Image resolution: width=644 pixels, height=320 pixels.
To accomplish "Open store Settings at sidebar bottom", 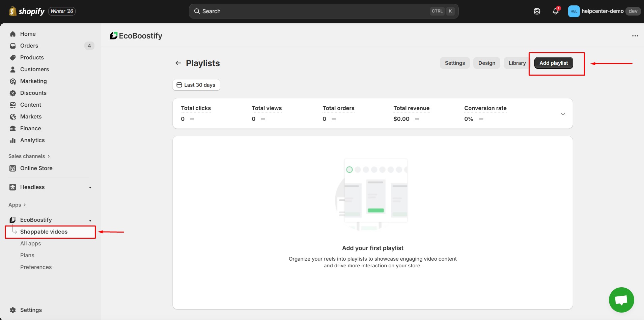I will (x=31, y=310).
